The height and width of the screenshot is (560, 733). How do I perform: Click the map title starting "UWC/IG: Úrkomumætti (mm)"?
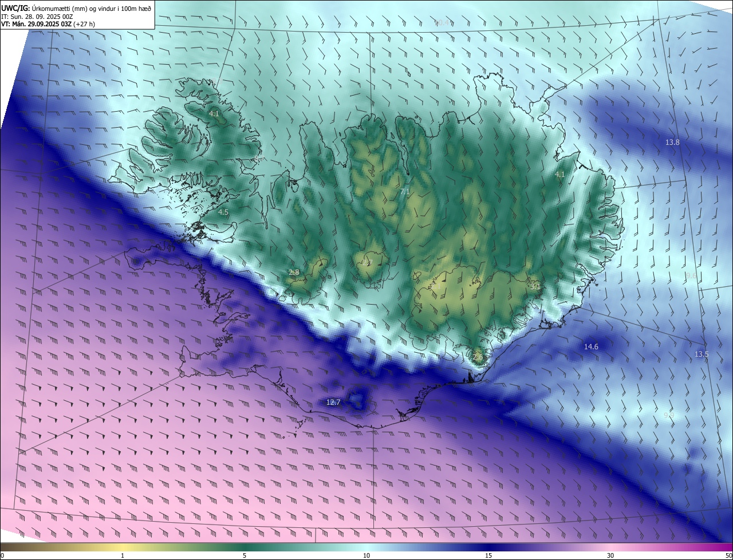point(76,7)
